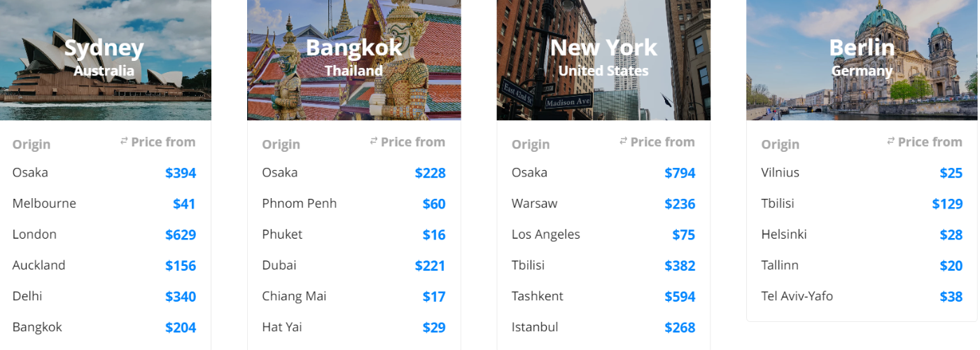
Task: Choose Los Angeles origin for New York
Action: [x=546, y=234]
